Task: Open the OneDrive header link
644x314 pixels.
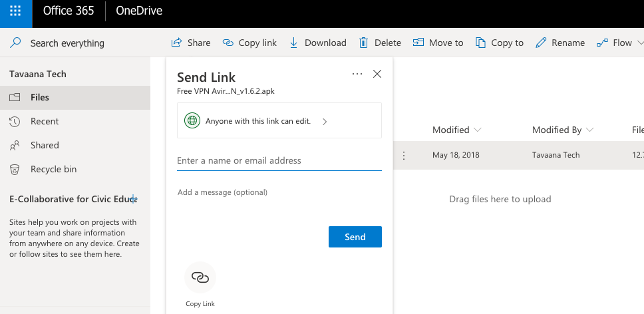Action: pyautogui.click(x=139, y=11)
